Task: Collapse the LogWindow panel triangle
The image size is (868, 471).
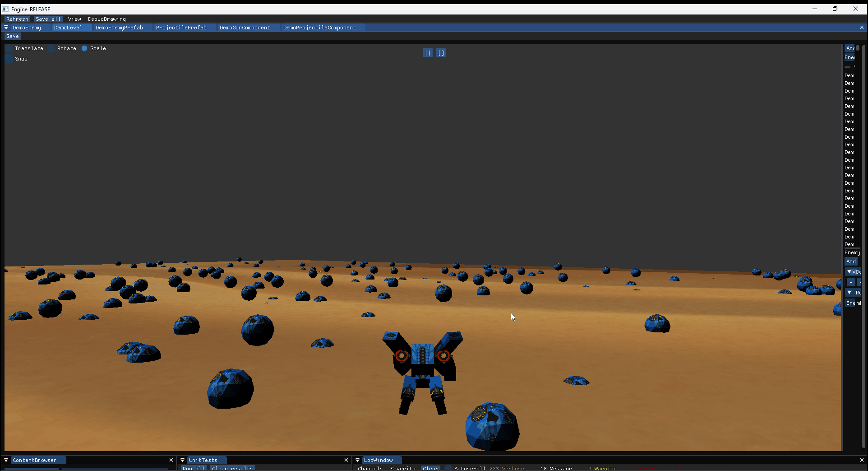Action: point(358,460)
